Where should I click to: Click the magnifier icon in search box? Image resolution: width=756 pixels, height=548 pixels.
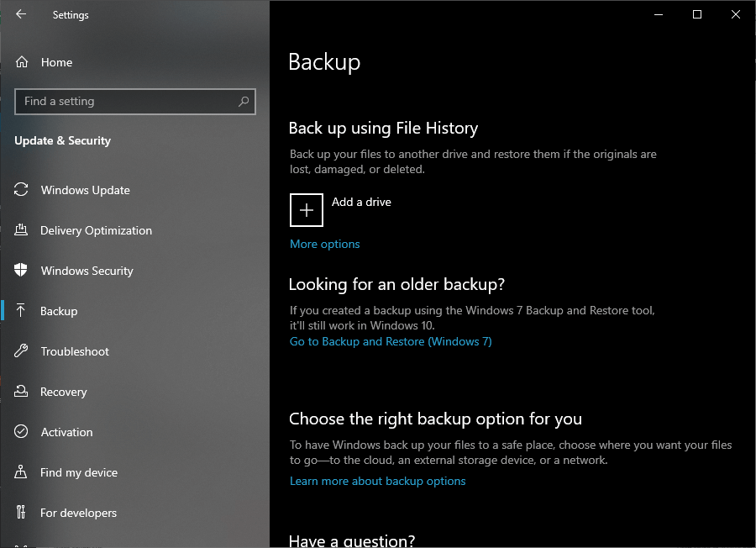tap(244, 102)
